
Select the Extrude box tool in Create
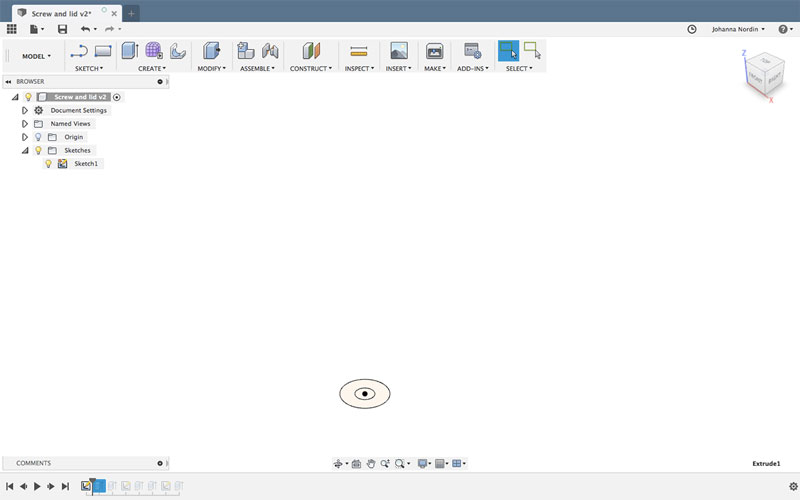click(x=130, y=51)
